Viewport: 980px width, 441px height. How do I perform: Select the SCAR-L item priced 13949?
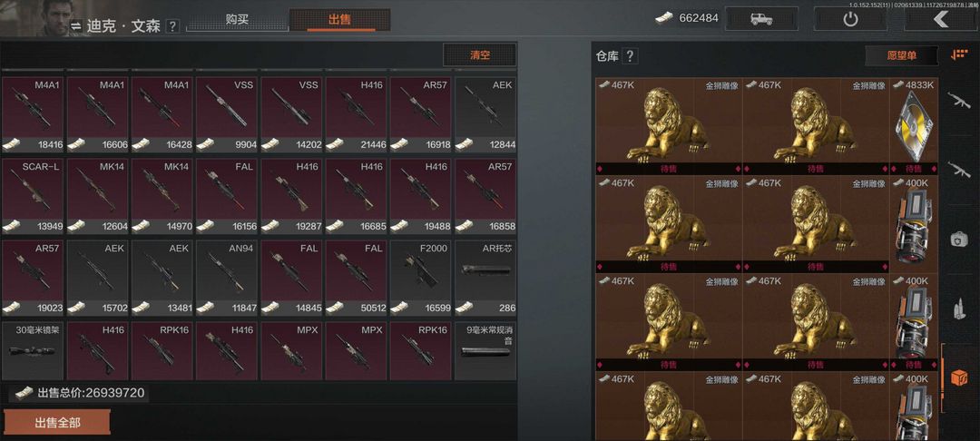click(34, 197)
